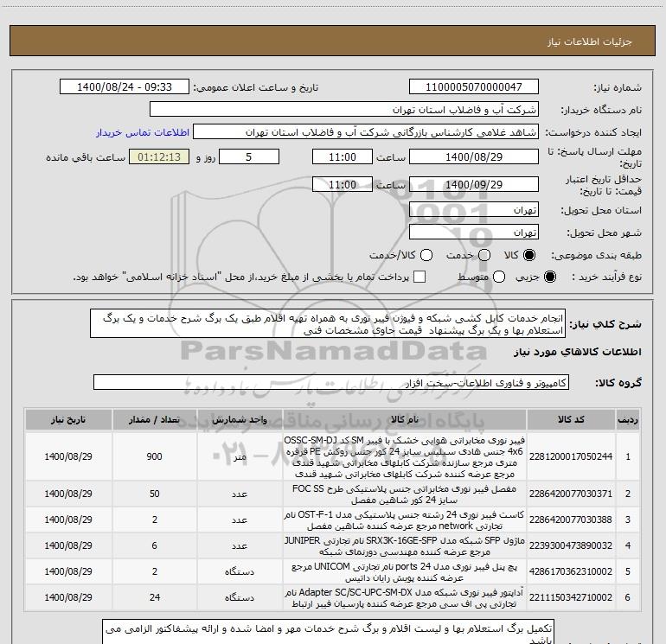Select the کالا radio button
This screenshot has width=666, height=644.
[x=529, y=255]
